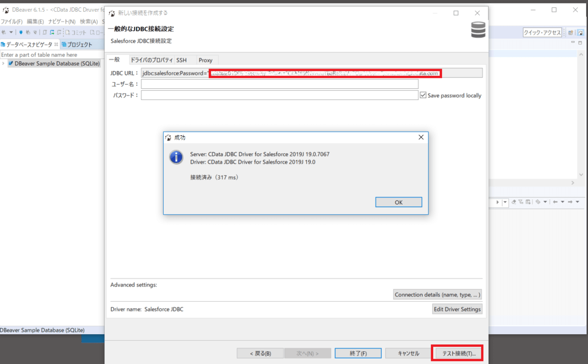Open the back history dropdown arrow
Screen dimensions: 588x364
tap(563, 202)
